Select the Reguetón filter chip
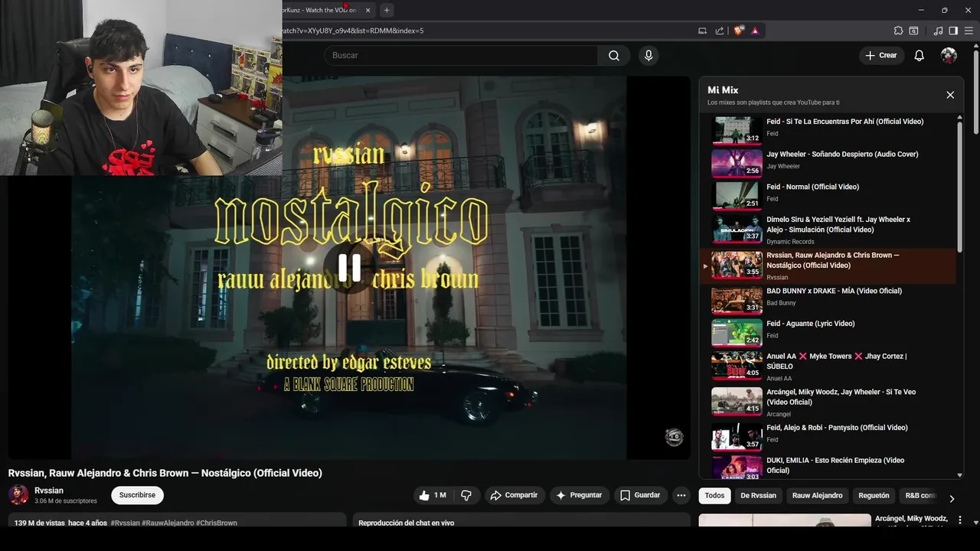Viewport: 980px width, 551px height. 874,495
